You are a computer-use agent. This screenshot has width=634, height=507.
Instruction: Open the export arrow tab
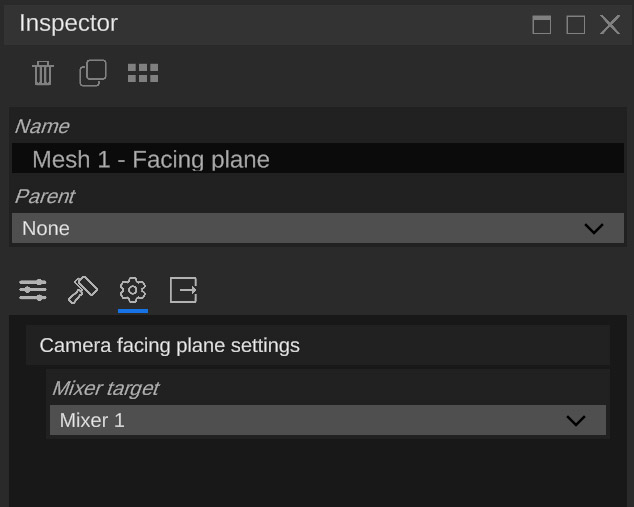[184, 290]
